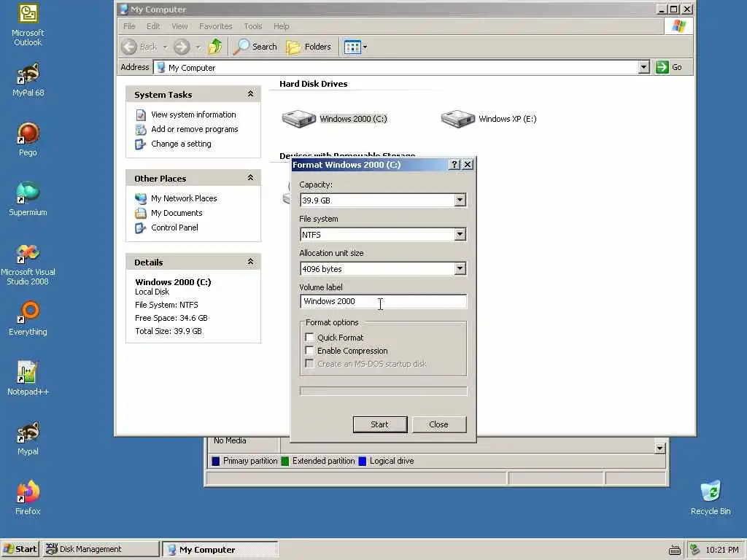
Task: Switch to Disk Management taskbar button
Action: tap(101, 550)
